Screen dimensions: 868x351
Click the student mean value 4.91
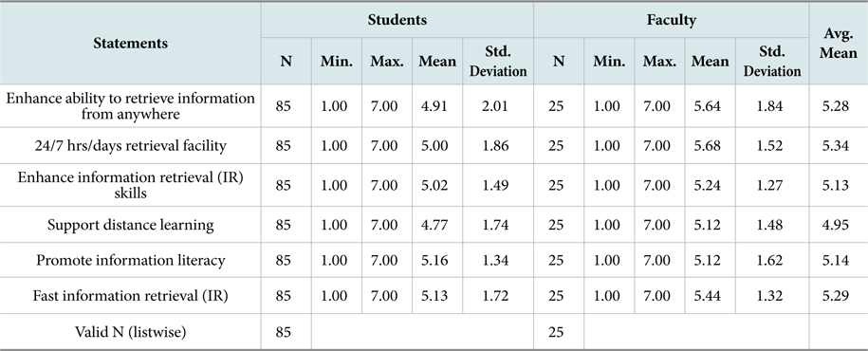click(x=436, y=105)
